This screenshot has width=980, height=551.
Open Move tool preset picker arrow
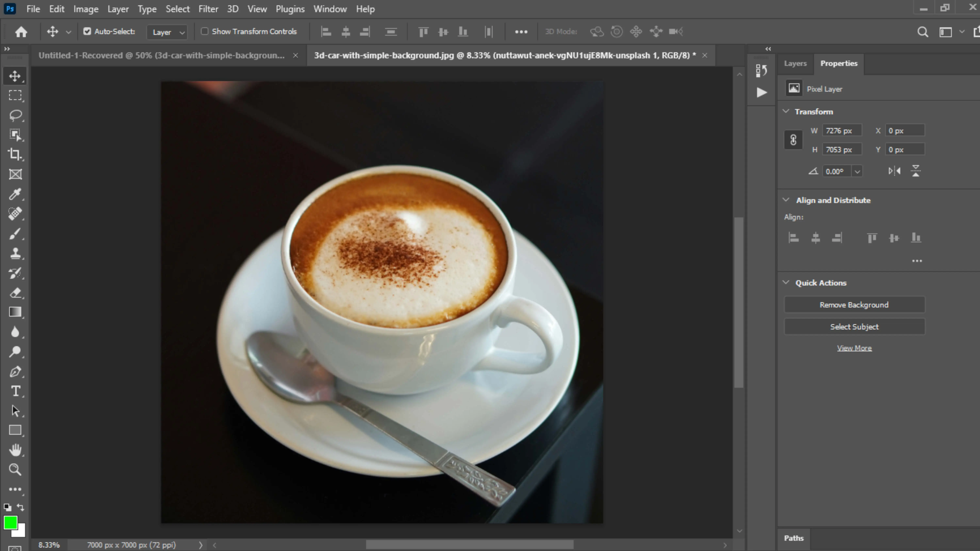[68, 32]
